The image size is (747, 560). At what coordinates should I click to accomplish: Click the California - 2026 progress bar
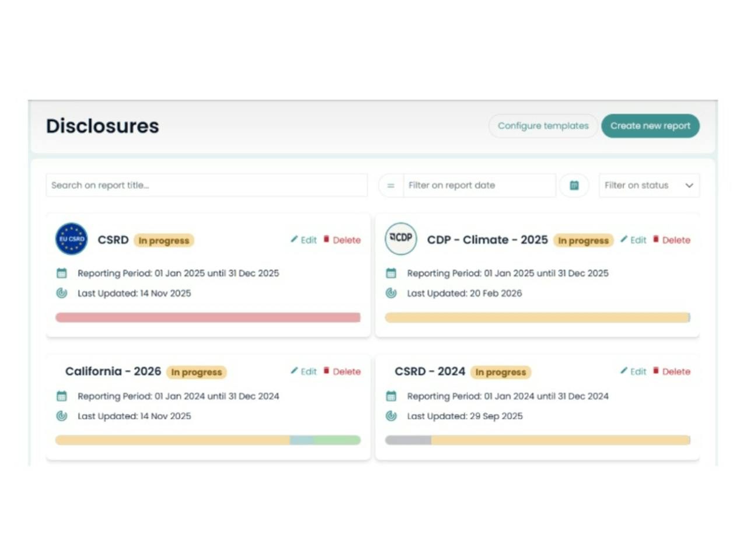tap(208, 440)
